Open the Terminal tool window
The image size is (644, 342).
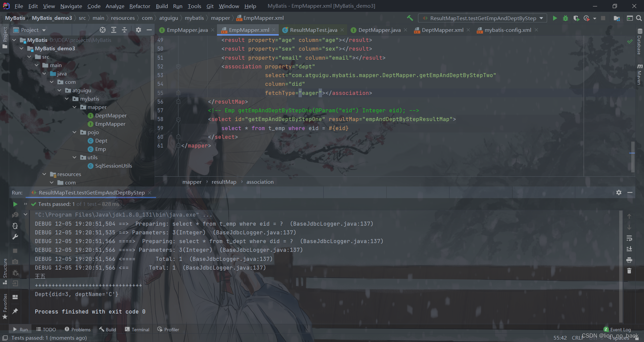pos(137,330)
